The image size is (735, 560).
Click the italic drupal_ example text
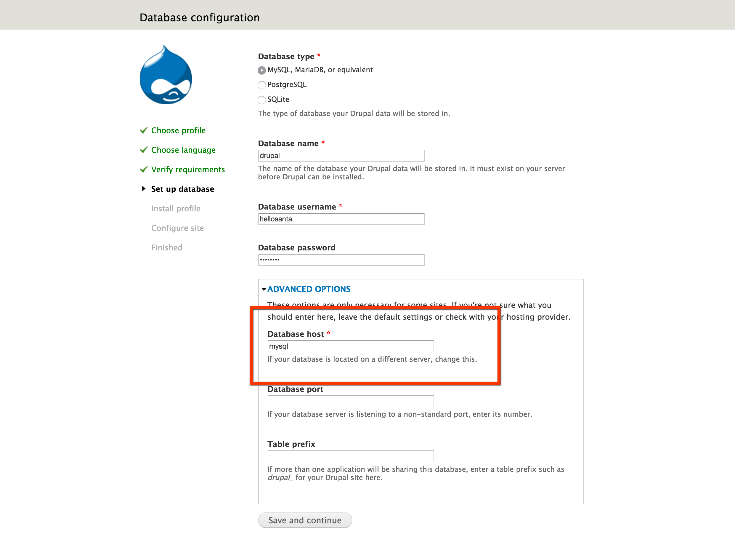(x=280, y=478)
